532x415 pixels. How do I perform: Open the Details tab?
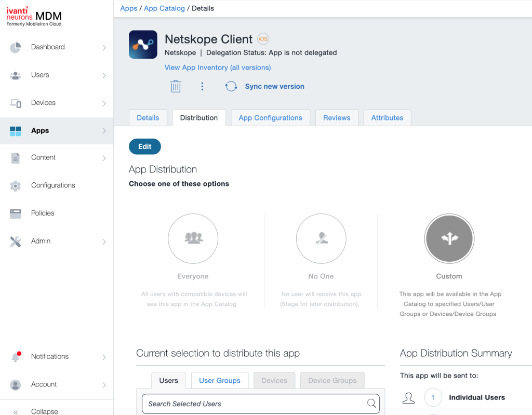pyautogui.click(x=148, y=118)
